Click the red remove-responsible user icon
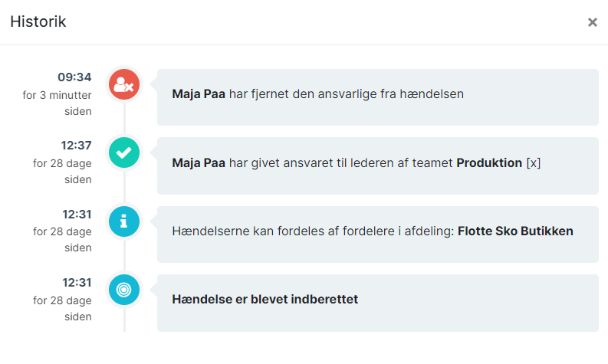The image size is (608, 364). [124, 84]
